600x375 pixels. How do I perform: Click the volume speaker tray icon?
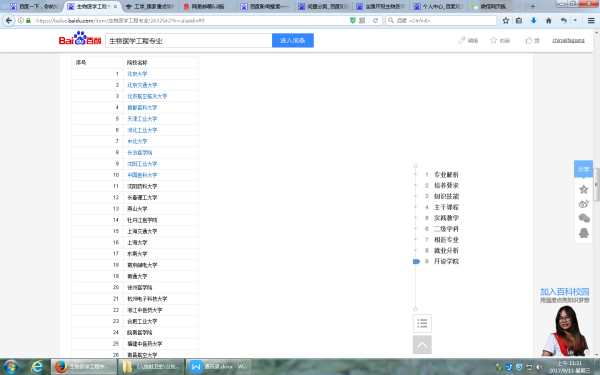[539, 367]
